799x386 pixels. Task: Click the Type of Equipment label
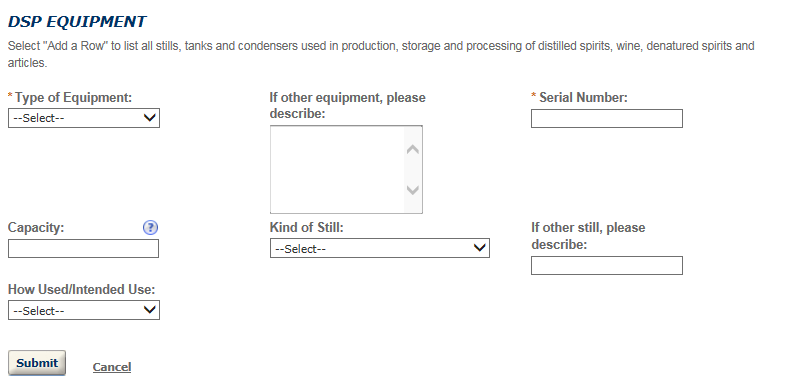pos(73,97)
